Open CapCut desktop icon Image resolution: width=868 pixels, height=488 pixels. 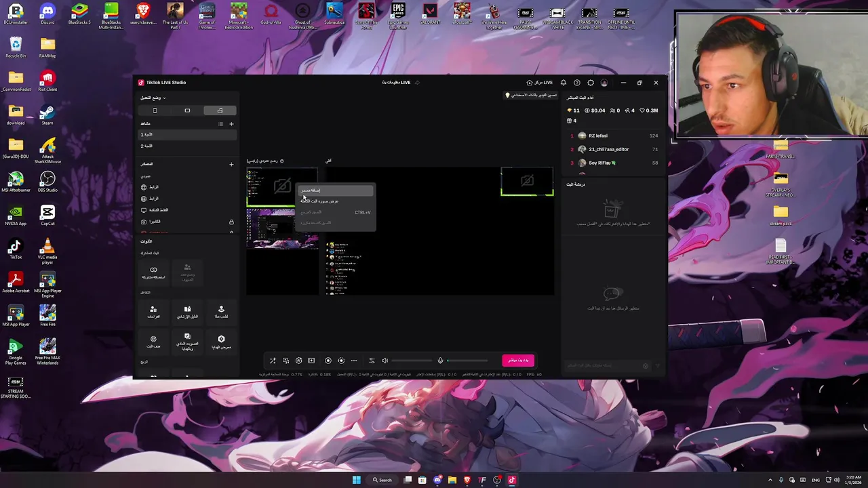pyautogui.click(x=47, y=215)
